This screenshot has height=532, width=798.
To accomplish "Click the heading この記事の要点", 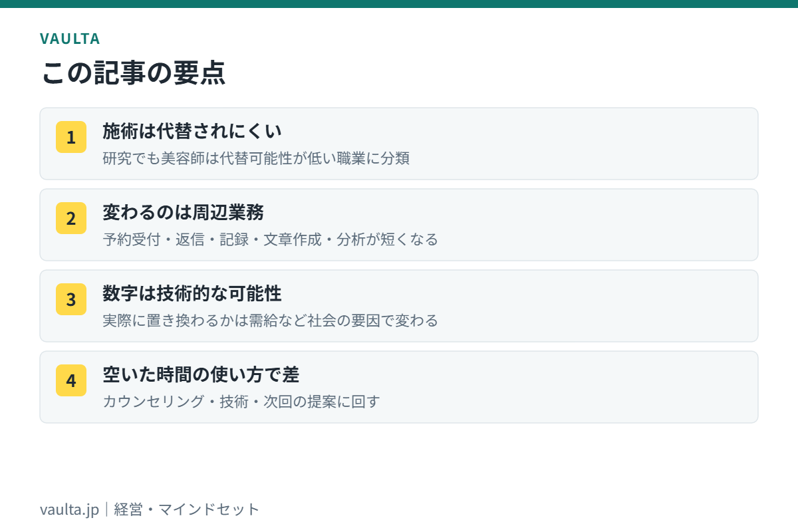I will pos(134,72).
